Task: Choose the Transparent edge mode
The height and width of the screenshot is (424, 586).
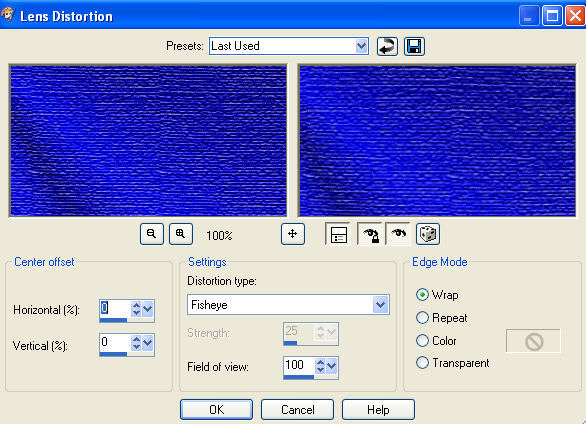Action: pyautogui.click(x=422, y=363)
